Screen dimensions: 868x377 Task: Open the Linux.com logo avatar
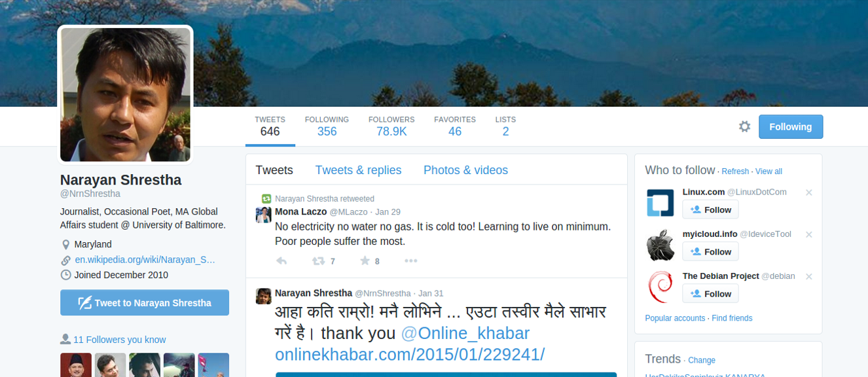click(x=660, y=203)
